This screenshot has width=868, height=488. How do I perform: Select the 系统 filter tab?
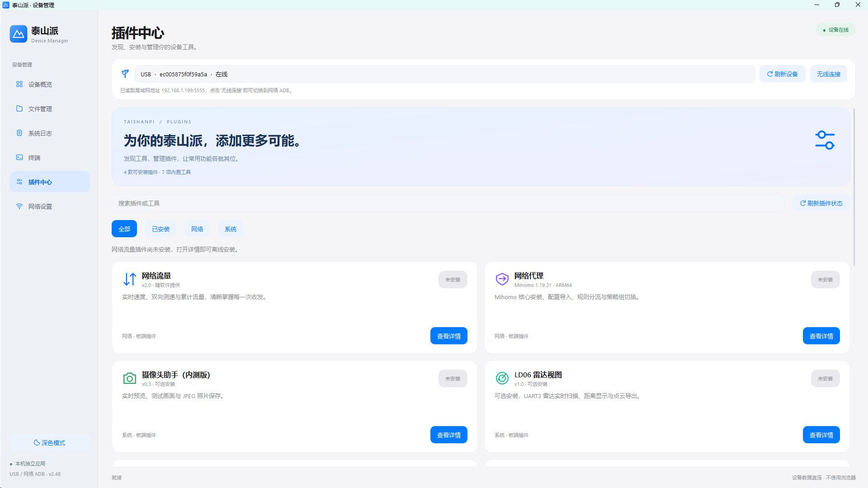click(x=231, y=229)
